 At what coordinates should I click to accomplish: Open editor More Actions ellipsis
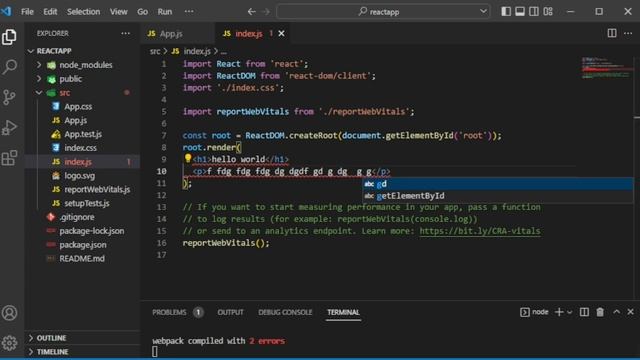[x=628, y=33]
